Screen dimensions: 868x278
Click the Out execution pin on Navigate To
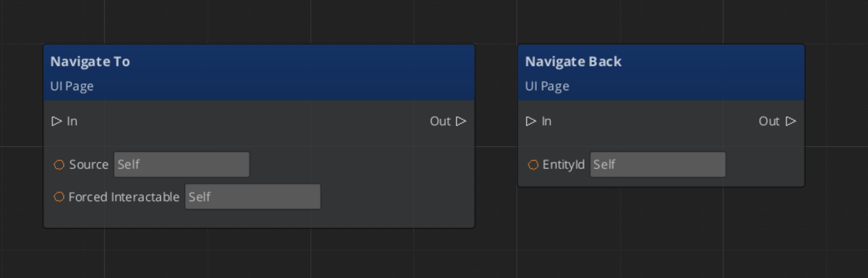(461, 121)
